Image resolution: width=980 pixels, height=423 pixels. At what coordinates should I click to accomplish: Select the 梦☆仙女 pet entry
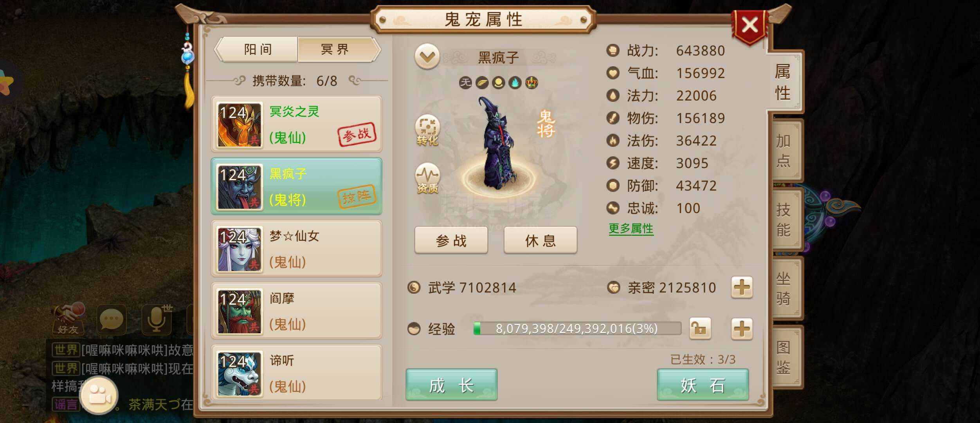coord(296,249)
